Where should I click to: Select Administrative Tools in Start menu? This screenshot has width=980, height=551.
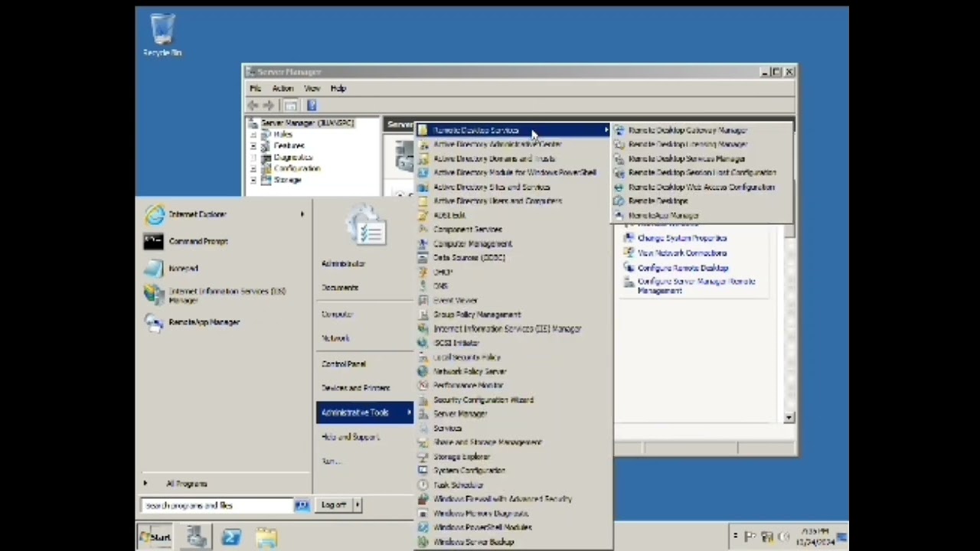click(x=364, y=412)
